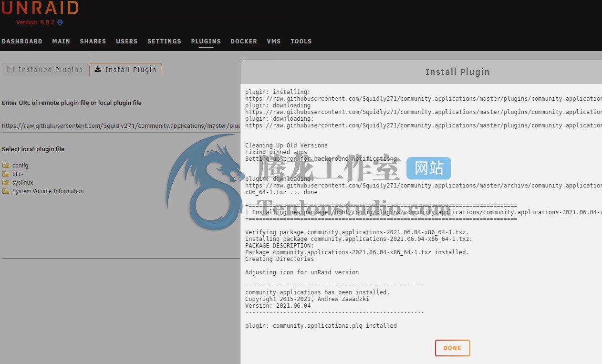Click the "Adjusting icon for unRaid version" line
The image size is (602, 364).
click(x=302, y=272)
